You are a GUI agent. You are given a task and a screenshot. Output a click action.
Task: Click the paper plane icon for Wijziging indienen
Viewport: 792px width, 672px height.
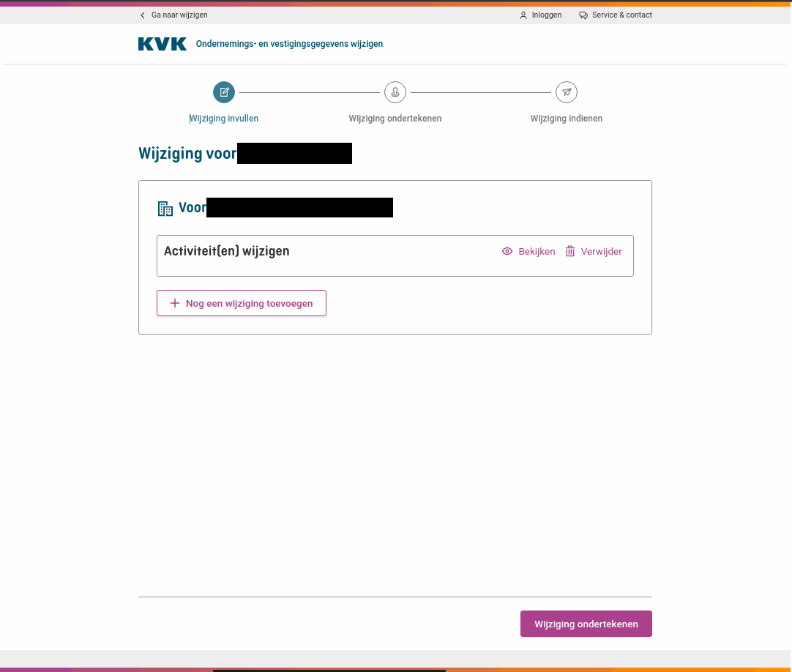point(567,92)
